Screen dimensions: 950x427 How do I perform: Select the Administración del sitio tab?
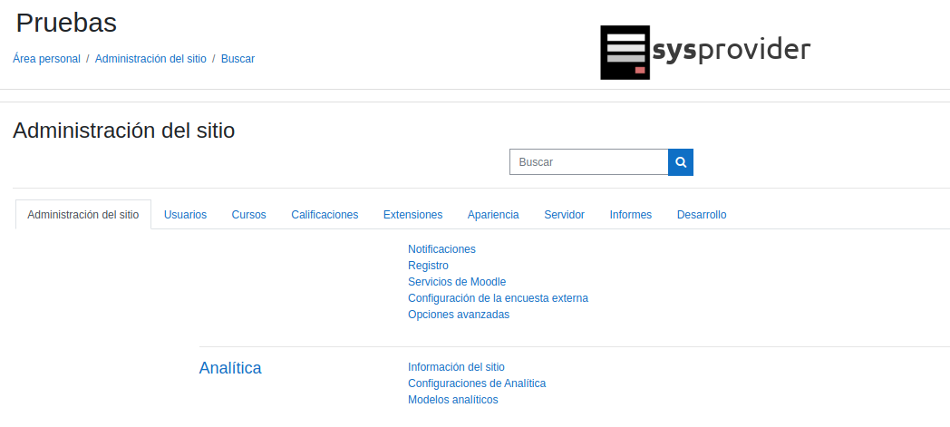pos(83,215)
